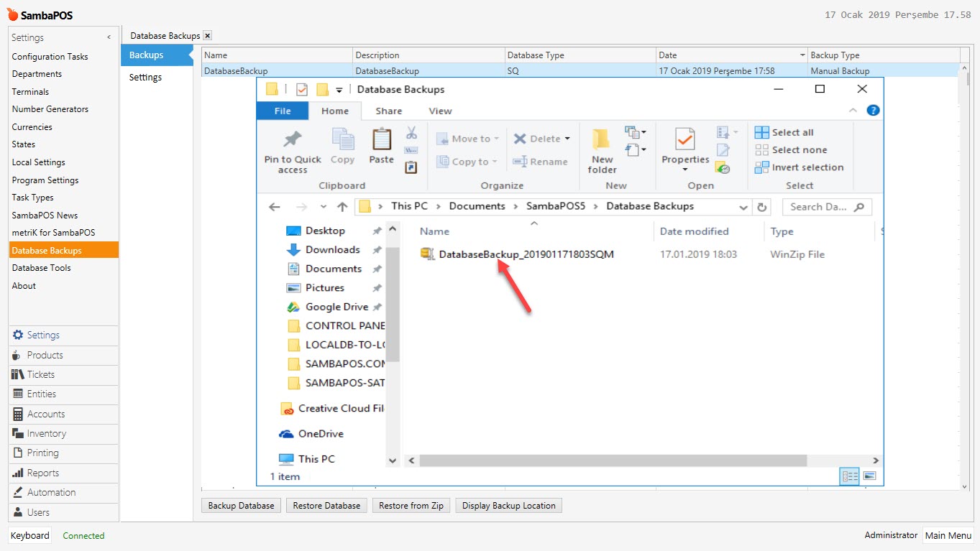Screen dimensions: 980x551
Task: Switch to the View ribbon tab
Action: (x=440, y=111)
